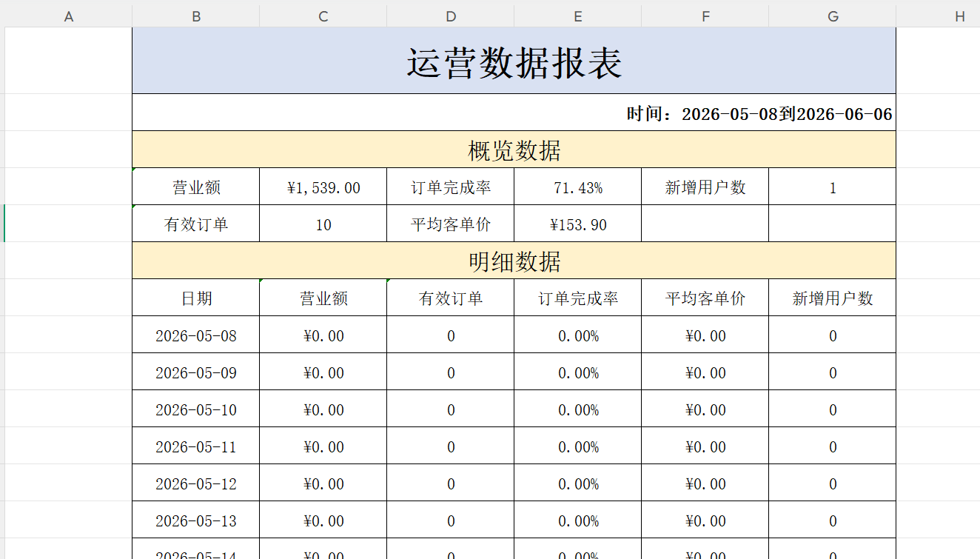The width and height of the screenshot is (980, 559).
Task: Click the 概览数据 section header
Action: pos(514,150)
